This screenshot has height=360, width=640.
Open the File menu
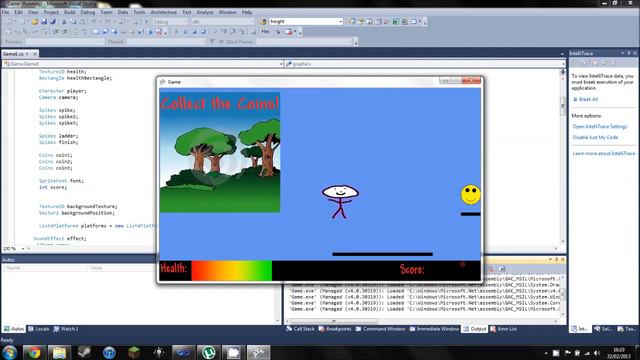[5, 12]
